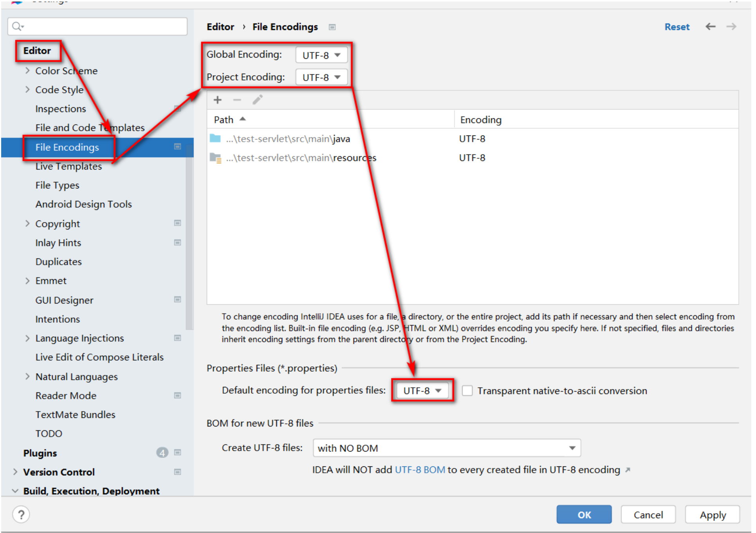Open the UTF-8 BOM hyperlink
The image size is (756, 533).
420,470
